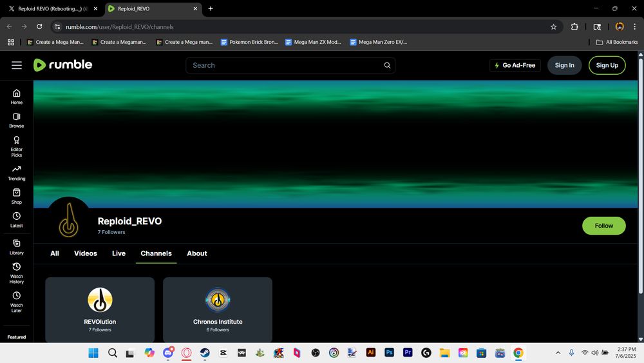This screenshot has width=644, height=363.
Task: Open the Mega Man Zero EX/... bookmark
Action: 379,42
